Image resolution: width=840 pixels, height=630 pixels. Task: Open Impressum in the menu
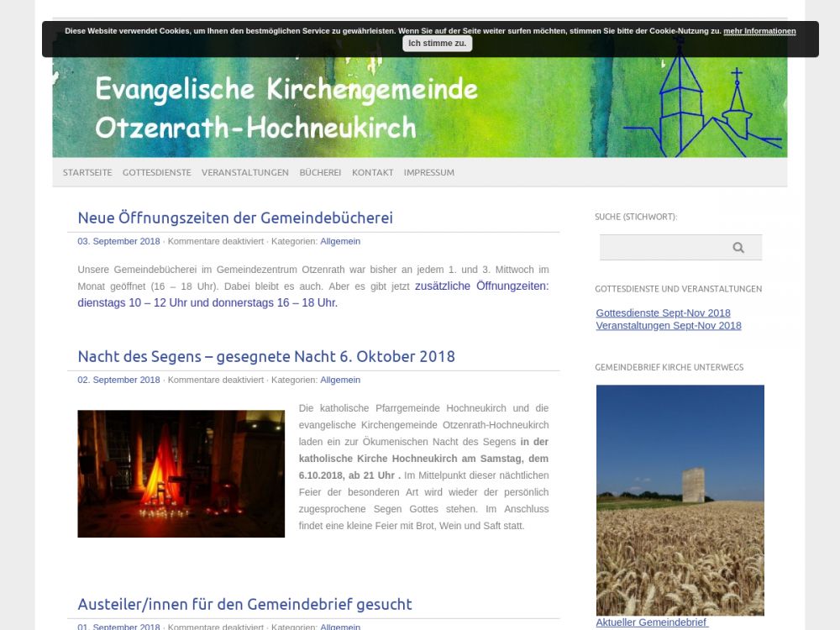point(428,172)
